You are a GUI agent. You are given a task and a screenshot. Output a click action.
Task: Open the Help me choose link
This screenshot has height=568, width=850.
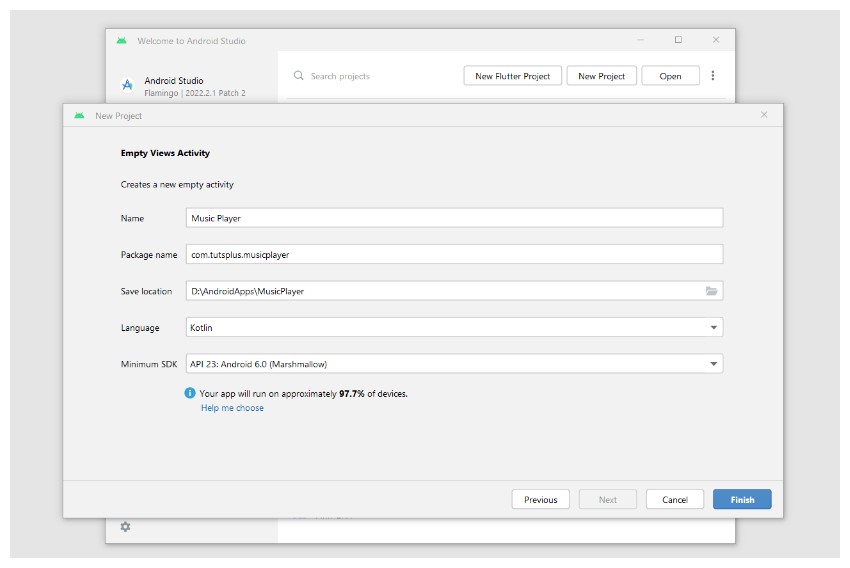(x=232, y=408)
